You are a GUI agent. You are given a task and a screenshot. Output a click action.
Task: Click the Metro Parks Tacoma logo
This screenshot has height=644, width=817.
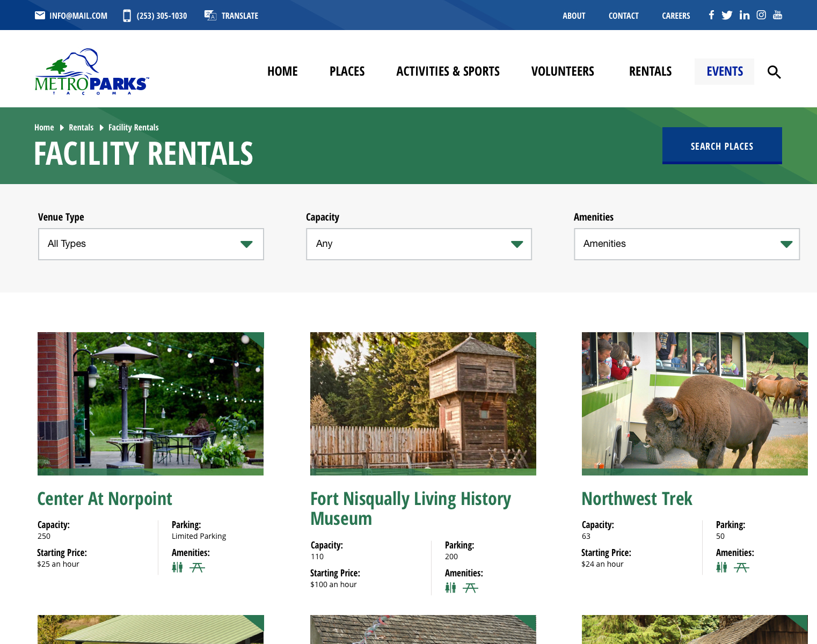click(92, 72)
